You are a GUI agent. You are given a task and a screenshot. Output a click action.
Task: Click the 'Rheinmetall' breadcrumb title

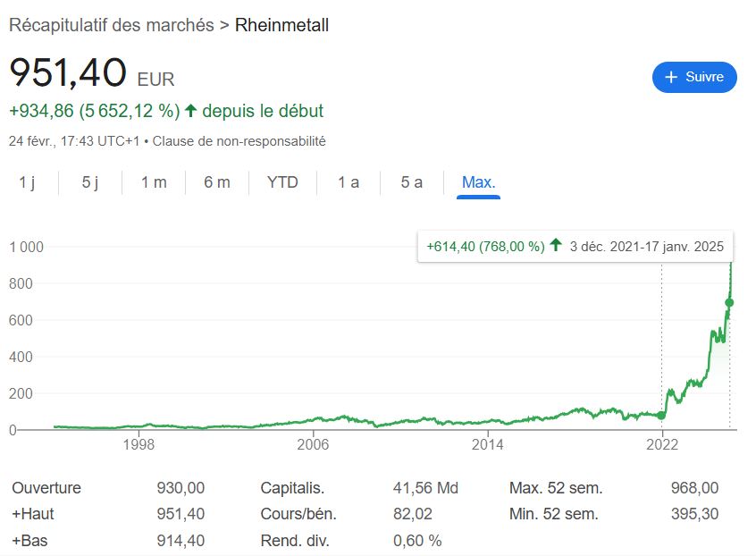pyautogui.click(x=281, y=25)
